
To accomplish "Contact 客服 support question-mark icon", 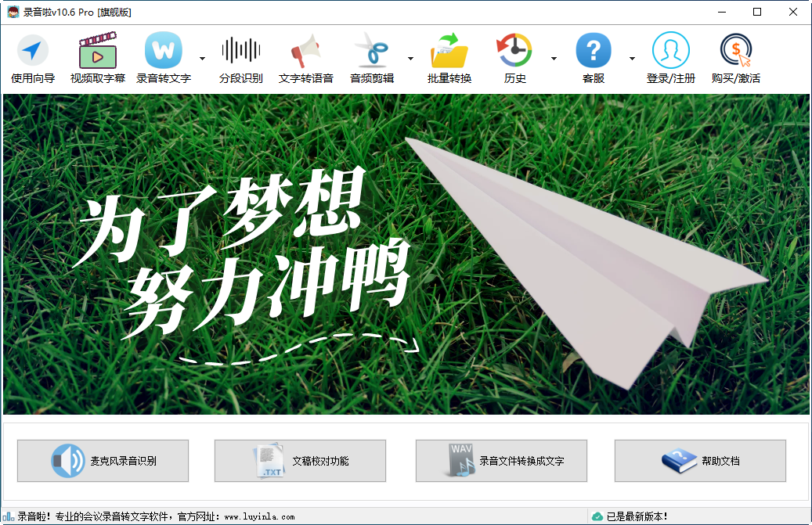I will (594, 58).
